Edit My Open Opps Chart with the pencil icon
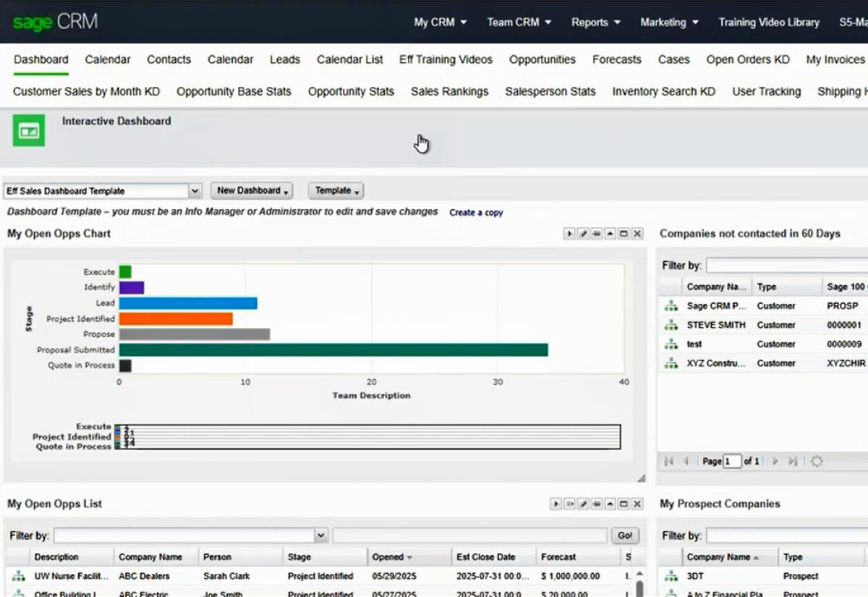Image resolution: width=868 pixels, height=597 pixels. click(x=583, y=234)
